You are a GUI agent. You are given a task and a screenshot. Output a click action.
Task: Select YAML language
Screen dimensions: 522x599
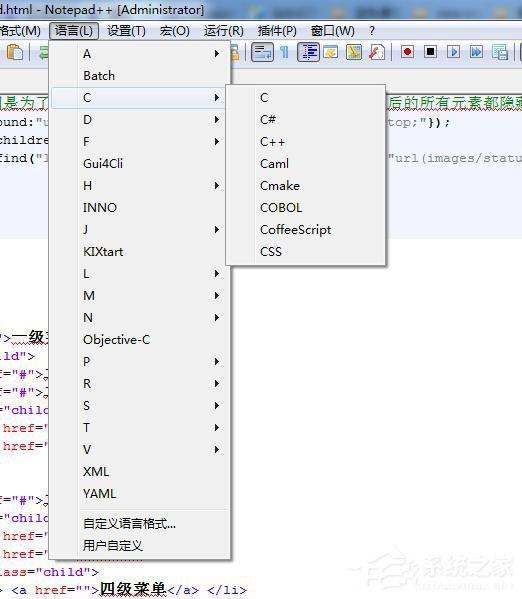[x=140, y=494]
